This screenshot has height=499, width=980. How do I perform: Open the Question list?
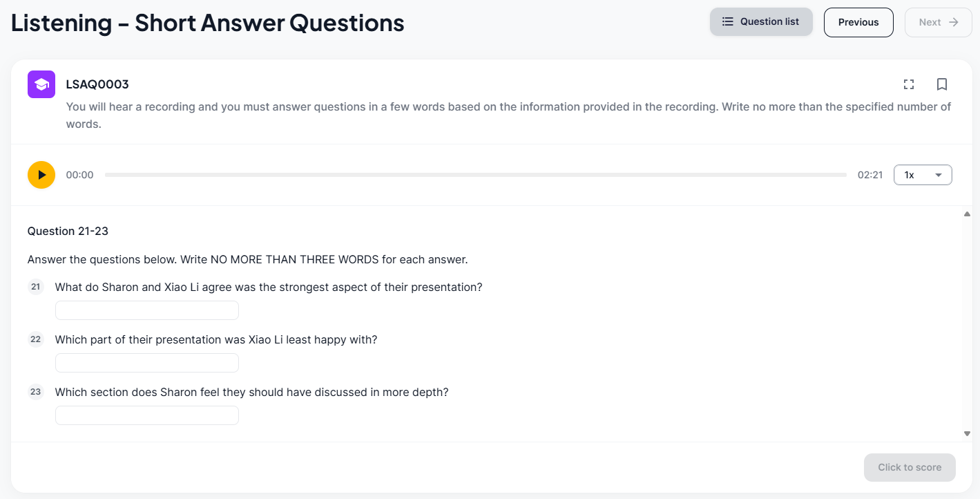coord(760,22)
